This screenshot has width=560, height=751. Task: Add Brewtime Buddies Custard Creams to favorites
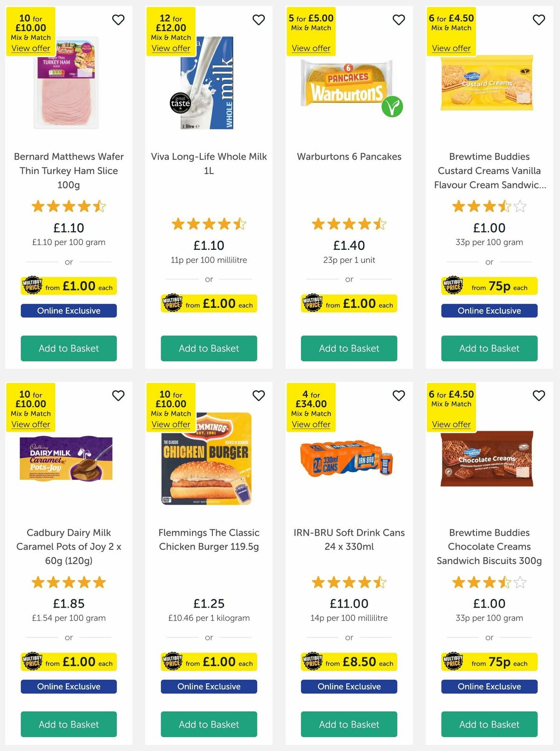tap(539, 20)
